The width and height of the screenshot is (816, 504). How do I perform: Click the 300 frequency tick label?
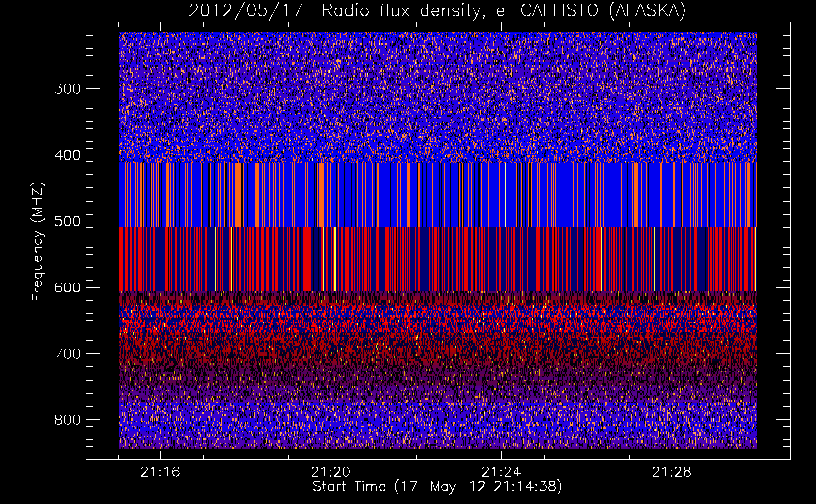coord(68,89)
